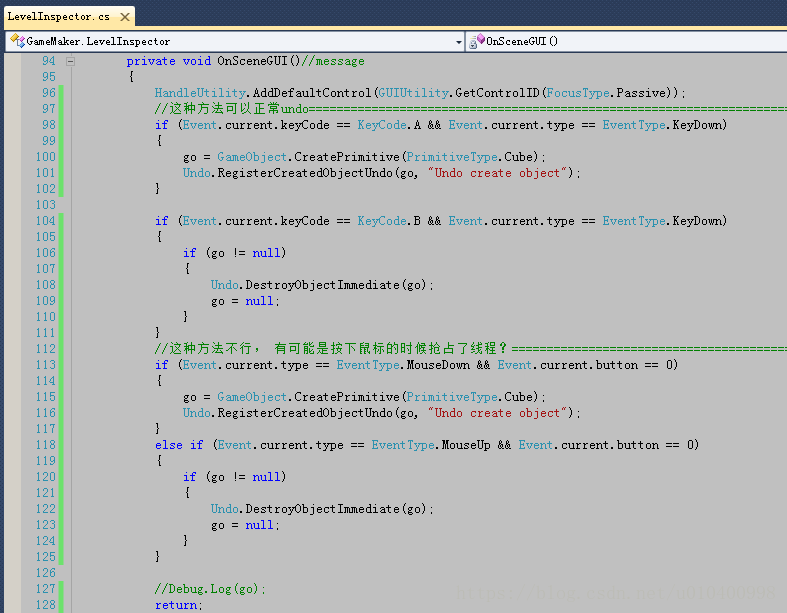
Task: Click 'FocusType' on line 96
Action: (x=578, y=93)
